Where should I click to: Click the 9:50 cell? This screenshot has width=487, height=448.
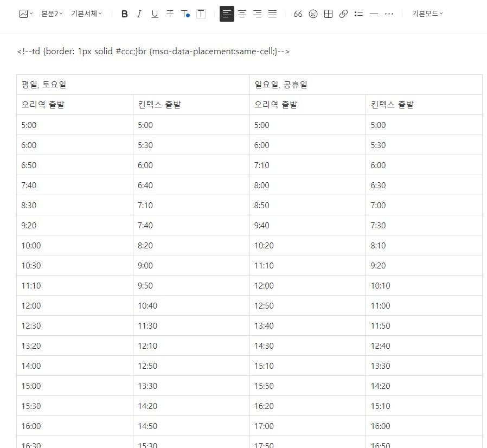click(x=191, y=285)
